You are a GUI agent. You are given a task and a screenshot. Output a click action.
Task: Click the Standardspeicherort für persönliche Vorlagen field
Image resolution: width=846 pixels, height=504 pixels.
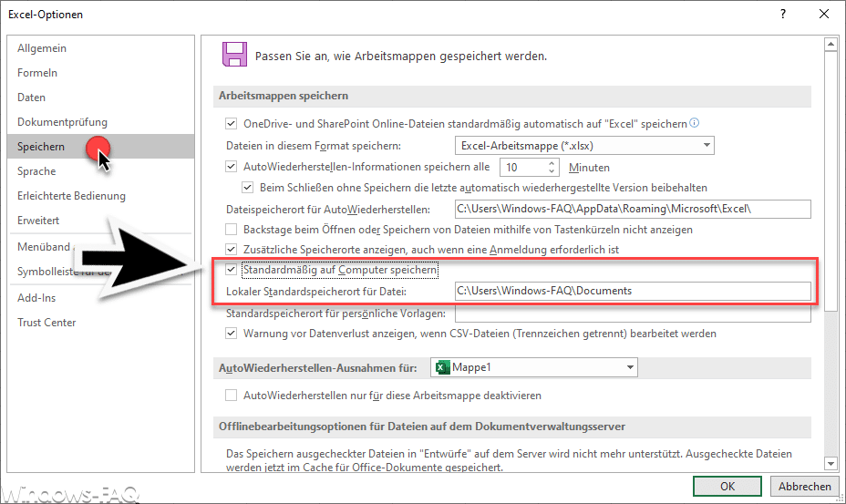pyautogui.click(x=633, y=314)
